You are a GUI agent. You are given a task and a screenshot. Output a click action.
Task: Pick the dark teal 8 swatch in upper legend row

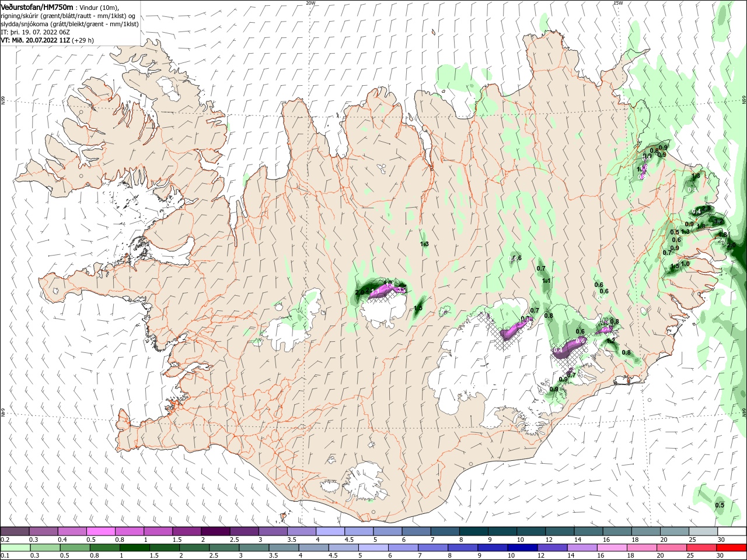tap(474, 531)
